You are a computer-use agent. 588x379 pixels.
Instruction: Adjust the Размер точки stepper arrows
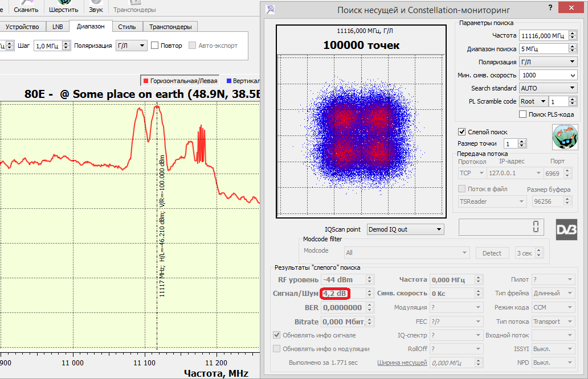(x=522, y=143)
